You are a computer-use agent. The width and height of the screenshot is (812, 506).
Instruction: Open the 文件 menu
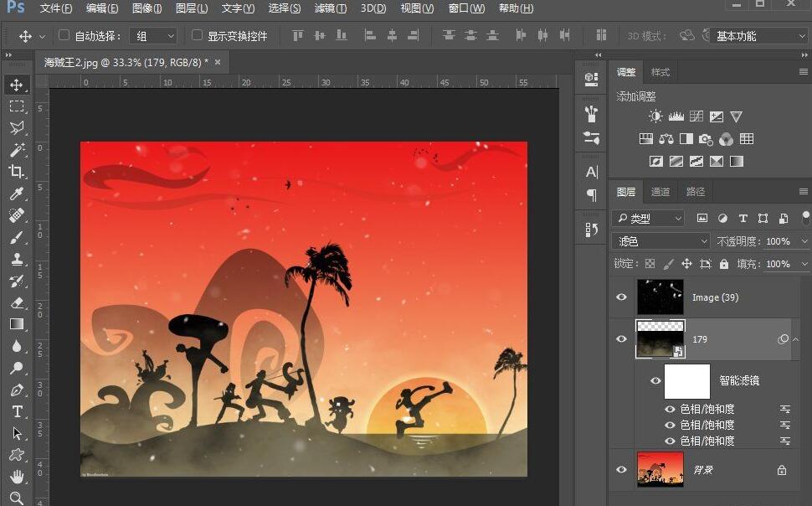[56, 8]
